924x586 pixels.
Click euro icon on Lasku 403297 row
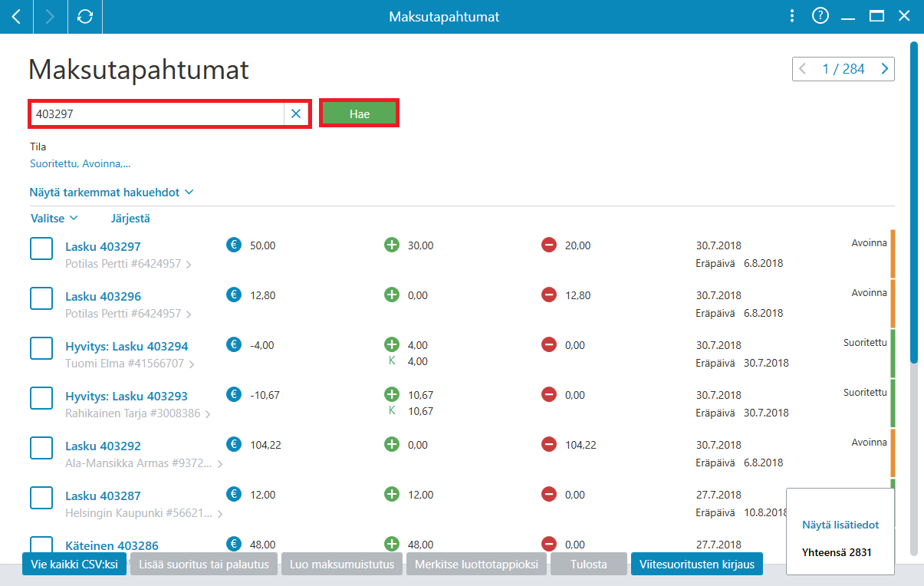pyautogui.click(x=235, y=245)
